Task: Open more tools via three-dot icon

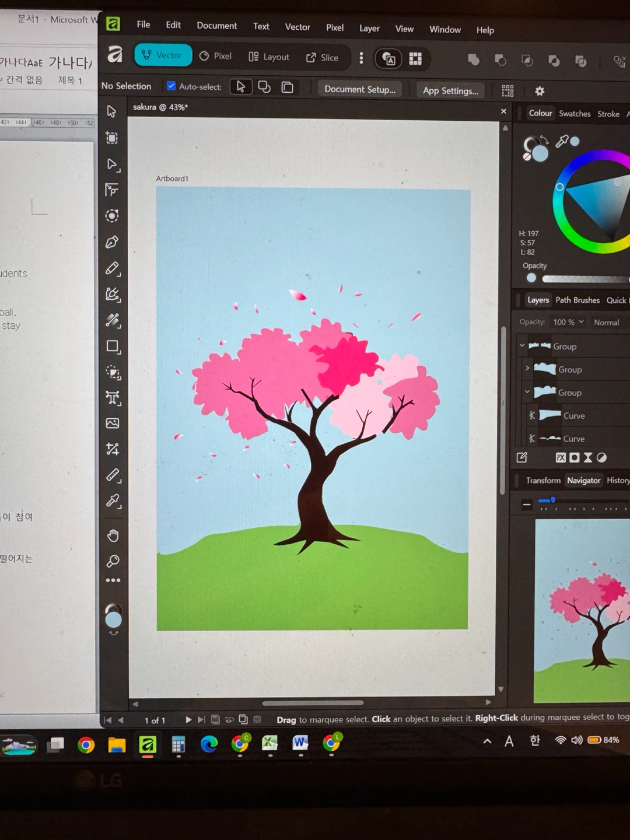Action: pyautogui.click(x=113, y=580)
